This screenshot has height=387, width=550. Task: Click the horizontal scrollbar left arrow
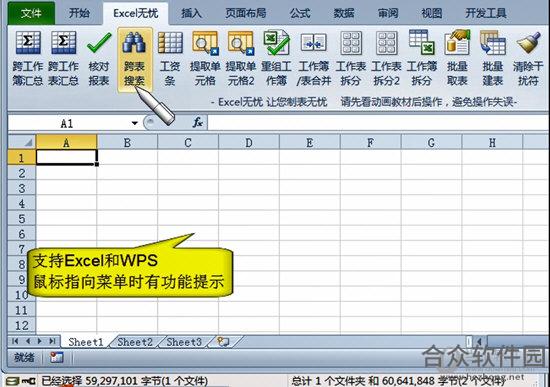479,341
